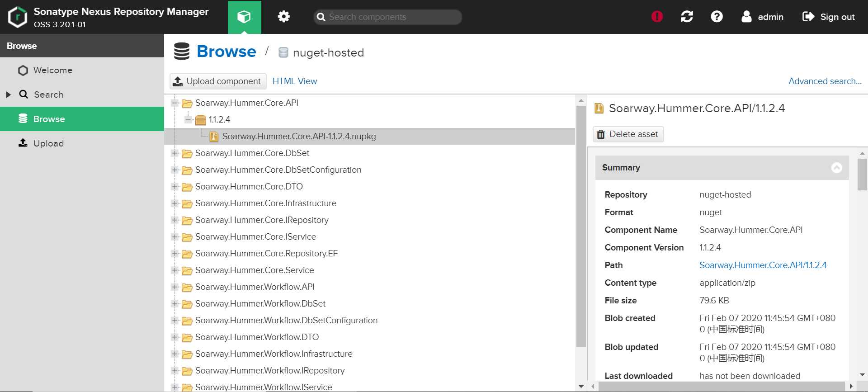Click the Soarway.Hummer.Core.Service folder icon

(187, 271)
